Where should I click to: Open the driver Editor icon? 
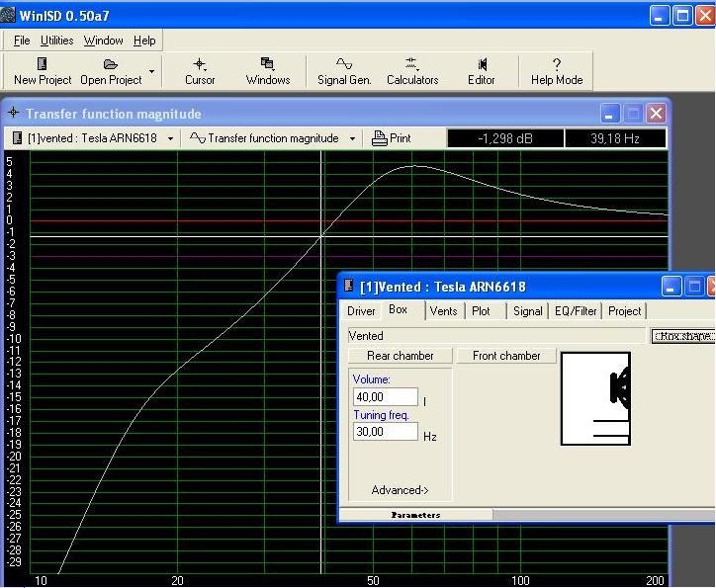(x=482, y=64)
